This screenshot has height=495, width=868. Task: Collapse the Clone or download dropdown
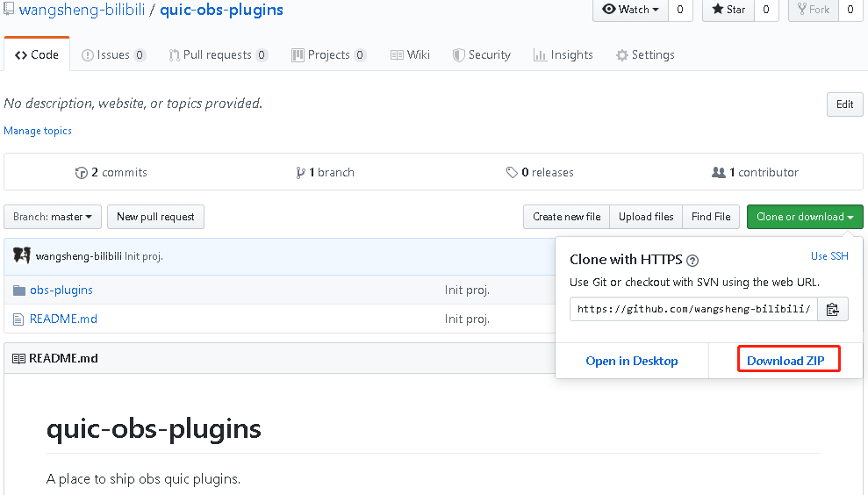pyautogui.click(x=805, y=217)
